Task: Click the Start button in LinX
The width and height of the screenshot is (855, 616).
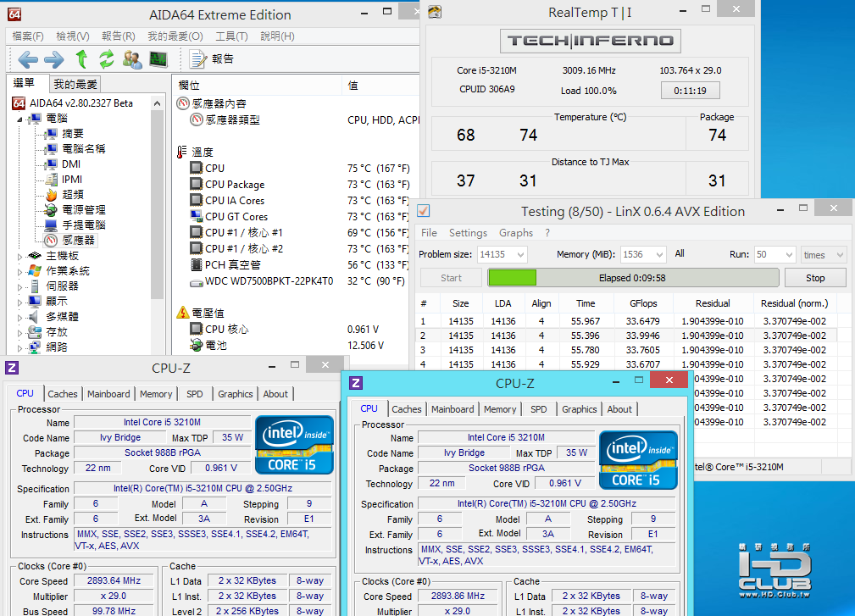Action: [x=451, y=278]
